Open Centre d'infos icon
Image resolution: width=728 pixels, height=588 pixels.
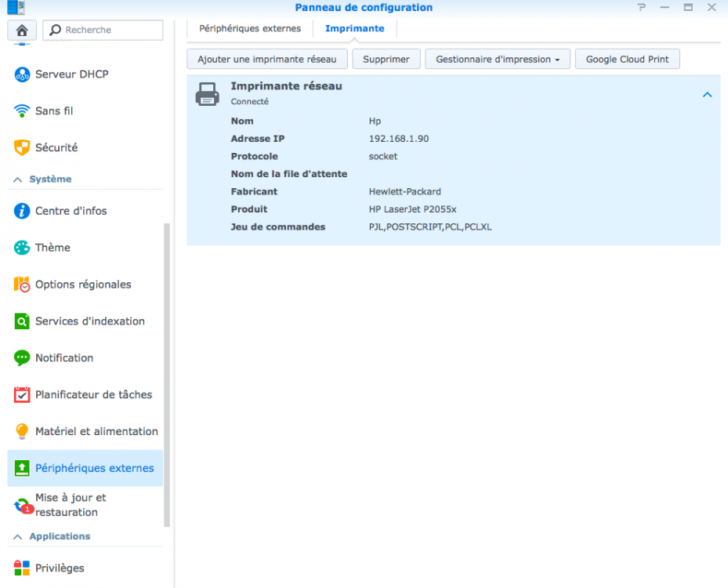[22, 211]
